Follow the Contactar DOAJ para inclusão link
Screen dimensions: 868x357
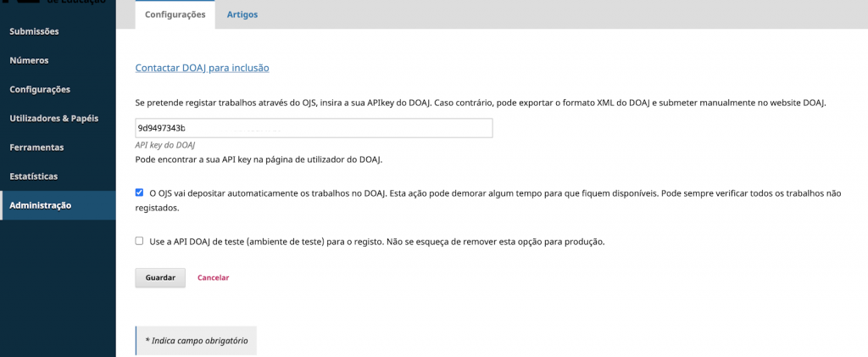202,68
